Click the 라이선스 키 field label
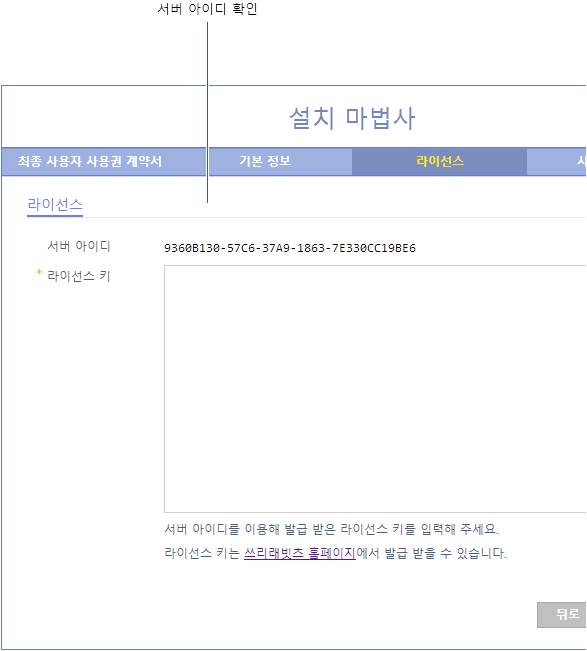 tap(79, 276)
